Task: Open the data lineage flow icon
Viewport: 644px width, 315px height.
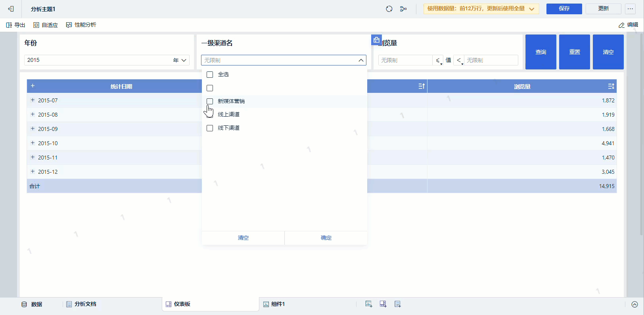Action: (x=403, y=9)
